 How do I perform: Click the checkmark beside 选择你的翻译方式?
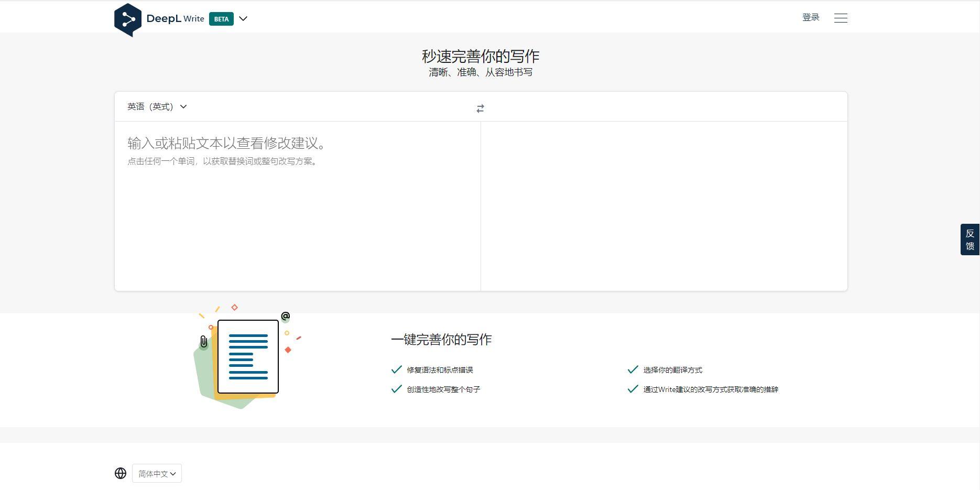pos(633,369)
